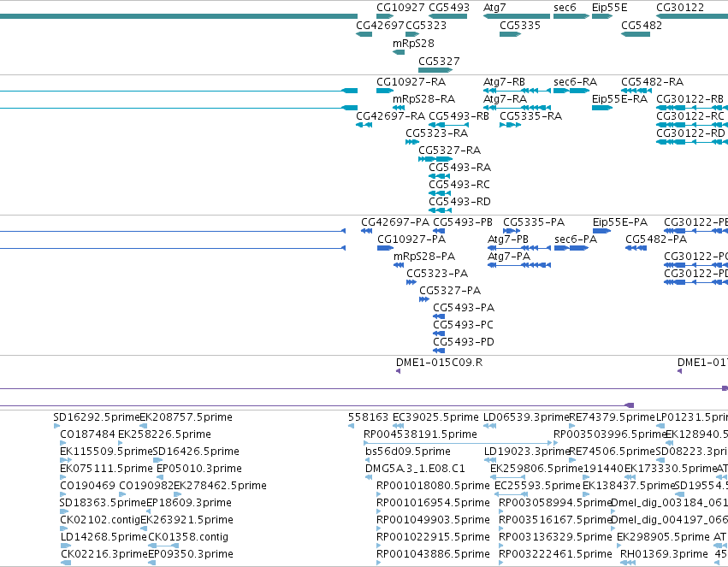This screenshot has width=728, height=567.
Task: Select the Atg7 gene label without suffix
Action: pos(494,8)
